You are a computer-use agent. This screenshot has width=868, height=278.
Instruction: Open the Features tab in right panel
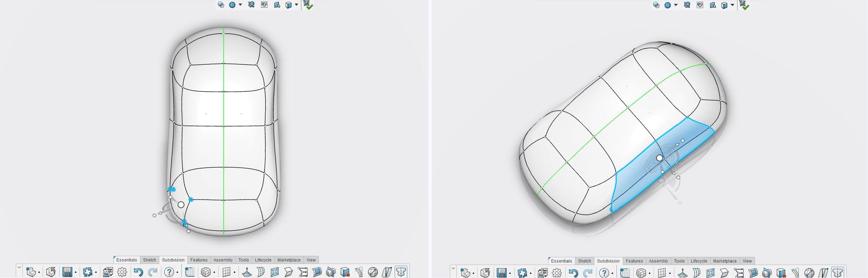[634, 261]
